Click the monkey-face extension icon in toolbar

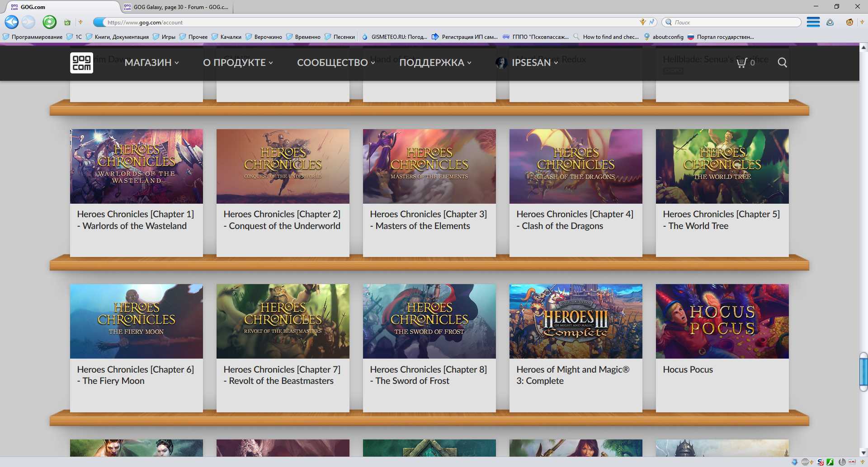pyautogui.click(x=849, y=22)
